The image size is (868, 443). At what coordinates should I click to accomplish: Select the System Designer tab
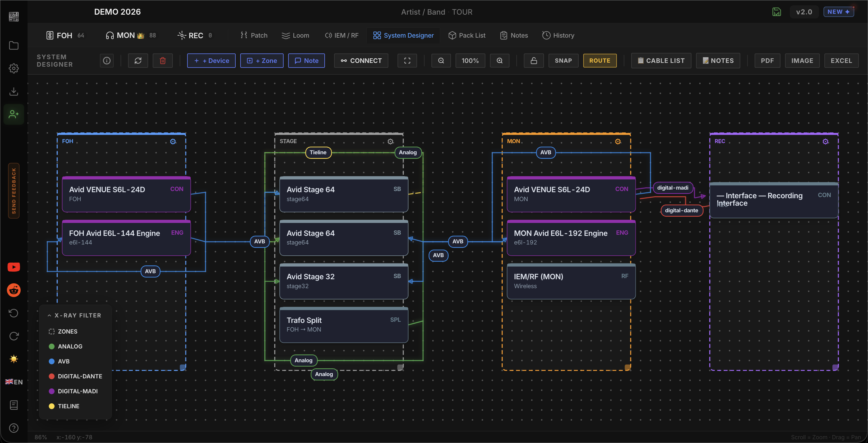pos(403,35)
